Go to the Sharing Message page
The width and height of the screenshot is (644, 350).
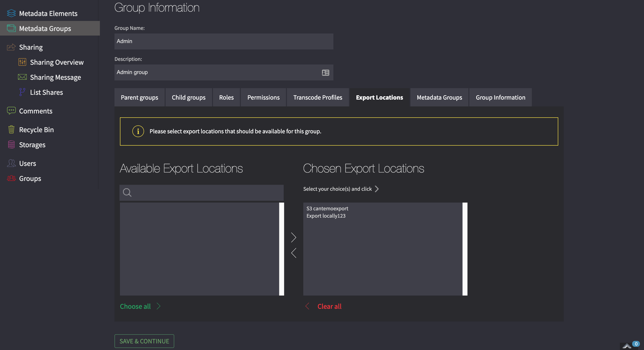pos(55,77)
